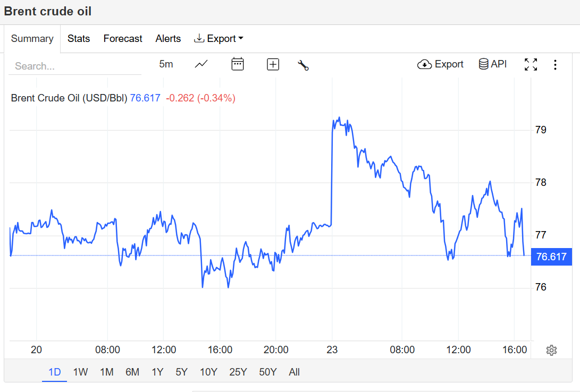Open the calendar date range picker
The height and width of the screenshot is (392, 580).
237,64
